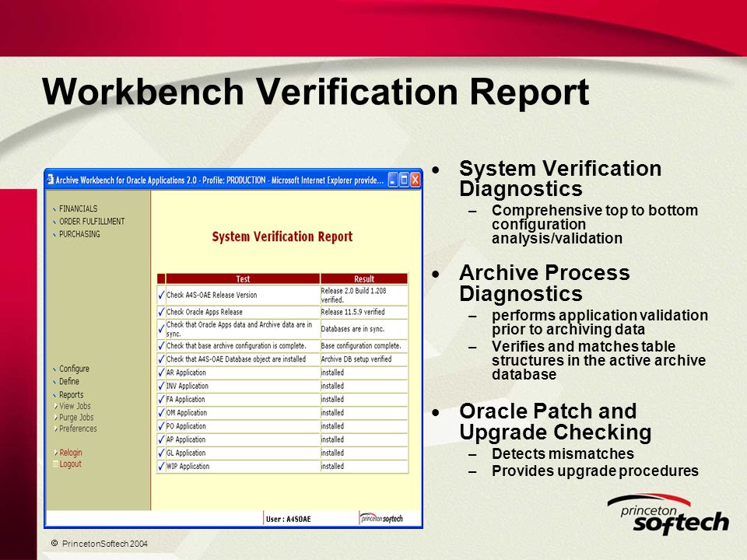Click 'Oracle Patch and Upgrade Checking' bullet
The height and width of the screenshot is (560, 747).
coord(555,422)
